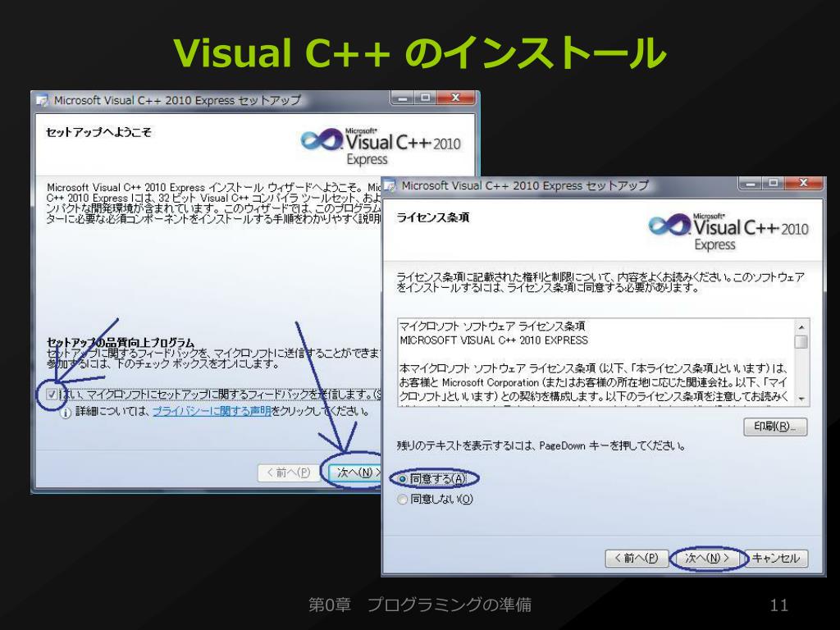Click the 印刷(R)... print button

(x=775, y=427)
